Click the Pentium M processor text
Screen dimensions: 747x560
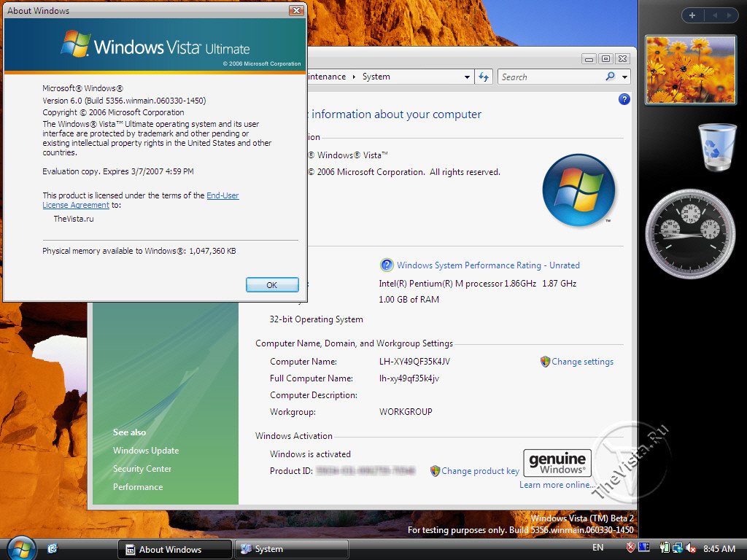click(x=477, y=284)
